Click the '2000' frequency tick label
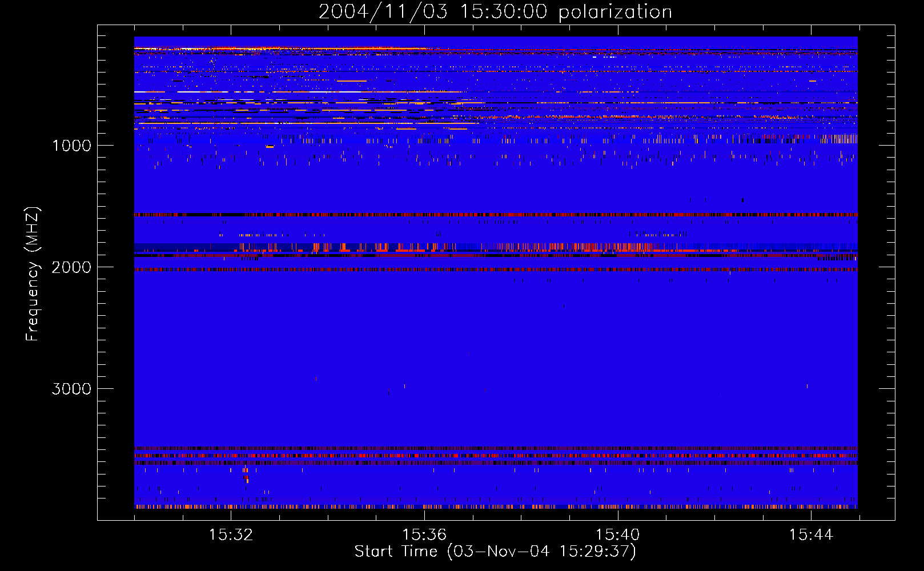The height and width of the screenshot is (571, 924). tap(71, 267)
